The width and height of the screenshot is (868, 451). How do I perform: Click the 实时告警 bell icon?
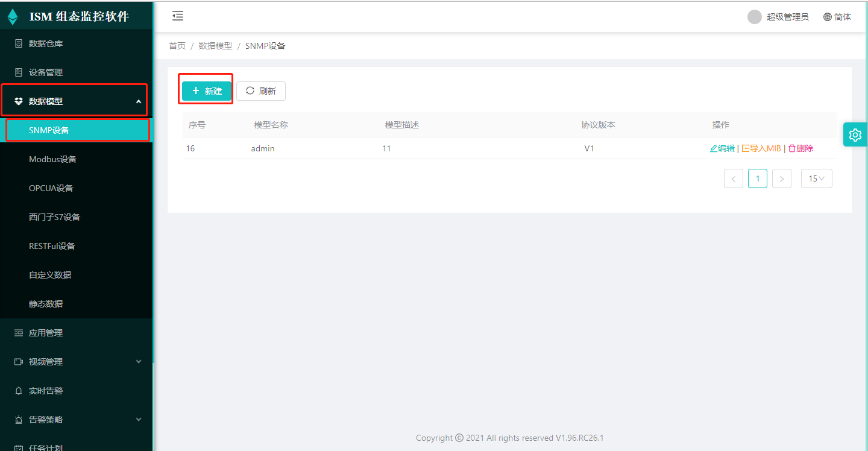pyautogui.click(x=19, y=391)
